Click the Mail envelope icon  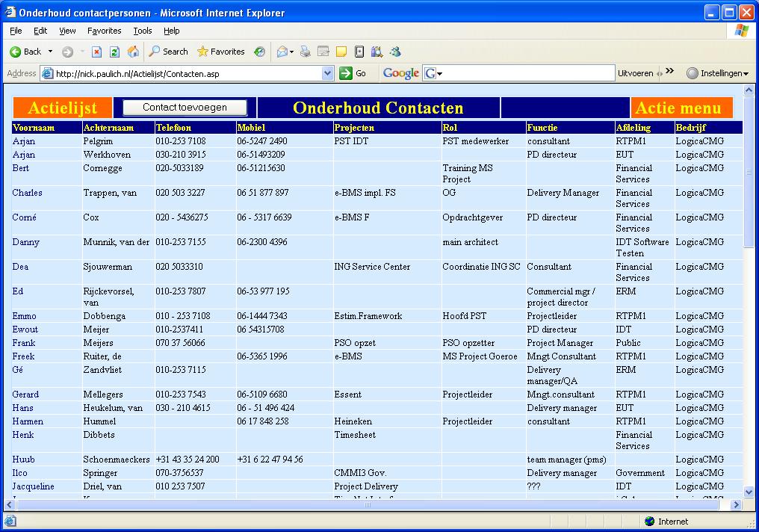click(x=282, y=52)
